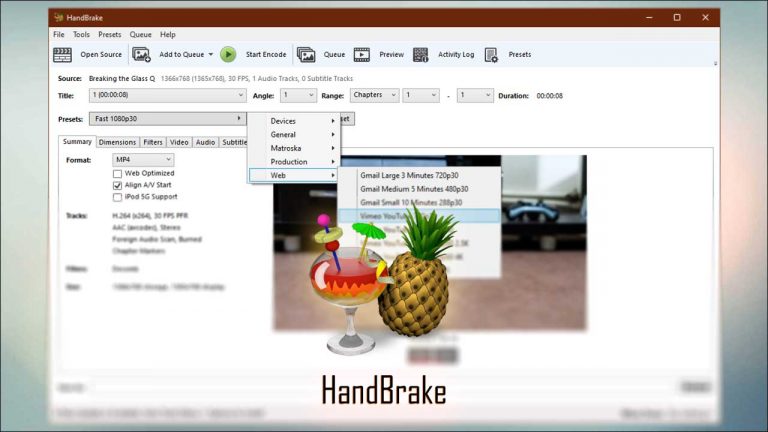Screen dimensions: 768x432
Task: Click the Queue pictures icon
Action: [306, 55]
